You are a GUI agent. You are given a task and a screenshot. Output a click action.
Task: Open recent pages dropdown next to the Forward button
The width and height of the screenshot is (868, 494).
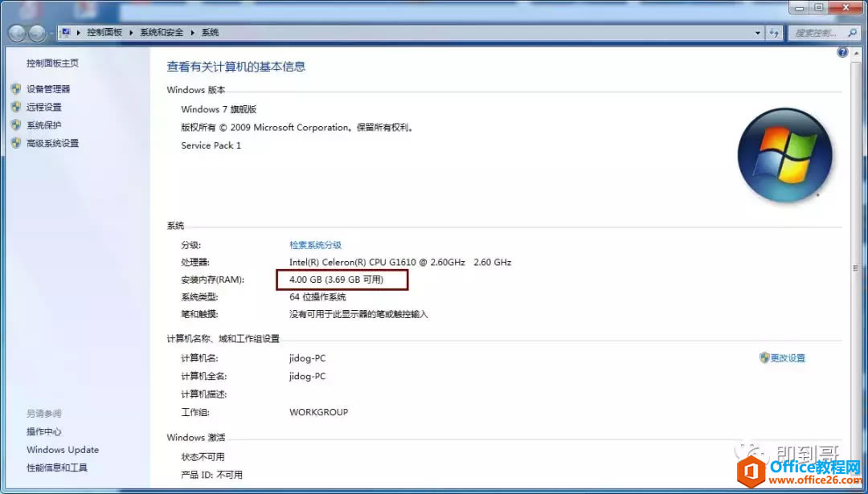51,34
